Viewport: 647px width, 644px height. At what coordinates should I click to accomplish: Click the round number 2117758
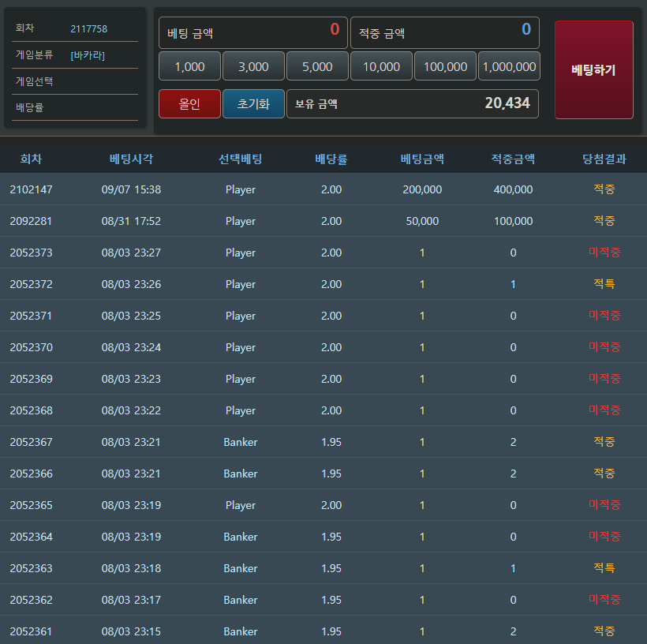pos(88,29)
